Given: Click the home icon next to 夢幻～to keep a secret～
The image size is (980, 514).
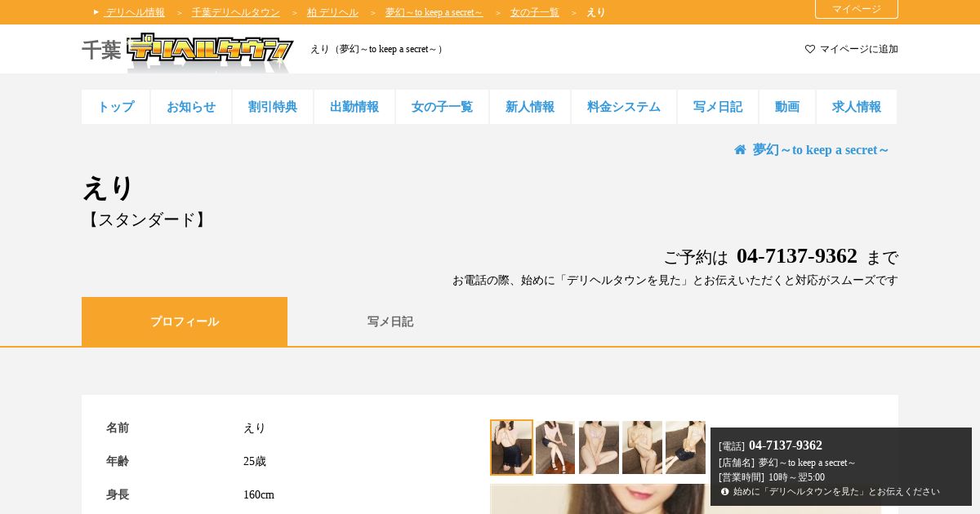Looking at the screenshot, I should (740, 150).
